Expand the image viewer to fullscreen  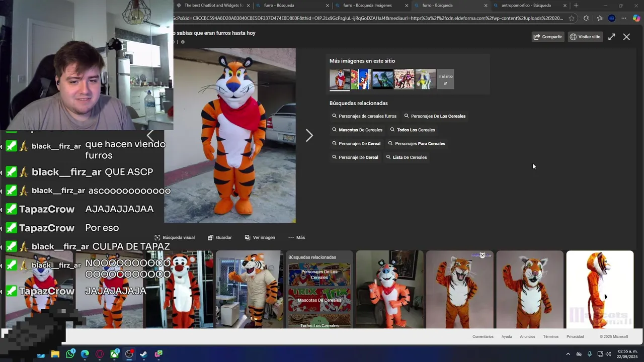(x=612, y=37)
